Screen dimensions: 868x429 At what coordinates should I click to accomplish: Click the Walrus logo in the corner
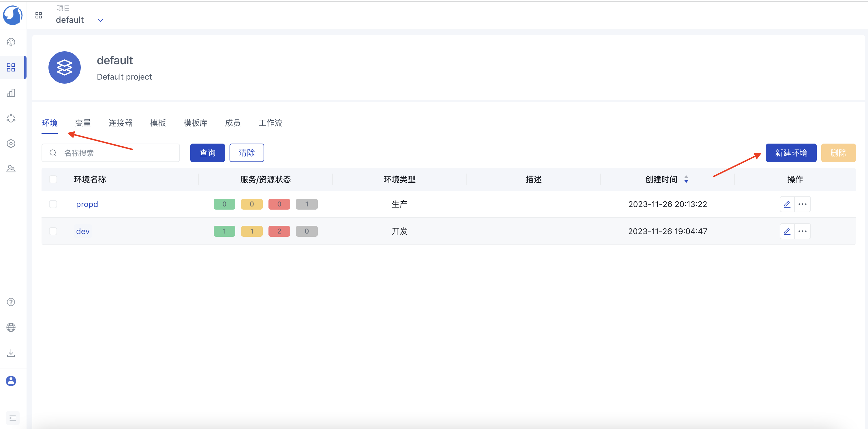(x=12, y=15)
